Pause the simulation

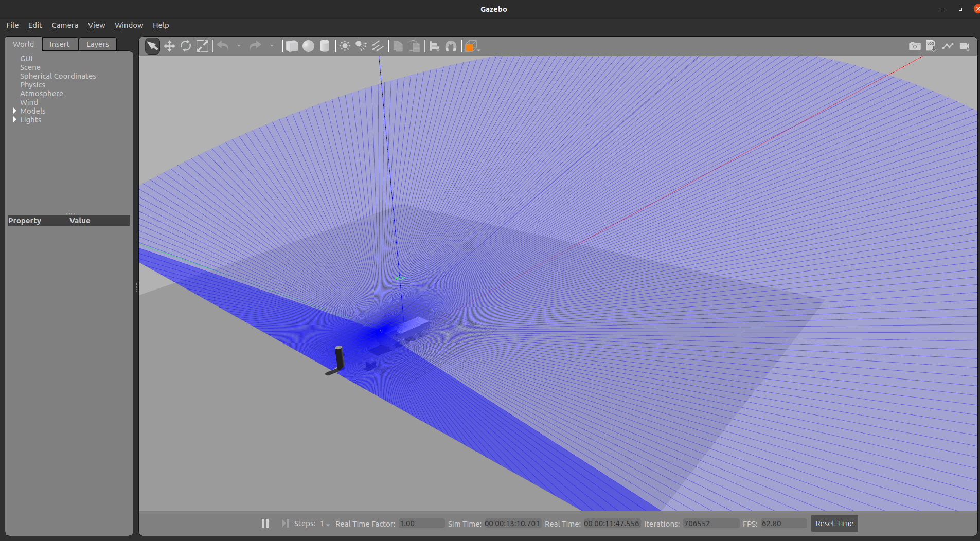(265, 523)
